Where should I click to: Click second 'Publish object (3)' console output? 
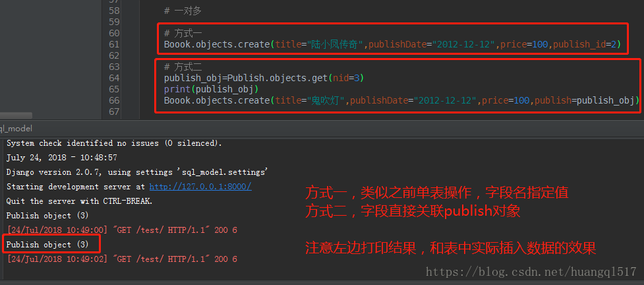tap(47, 245)
